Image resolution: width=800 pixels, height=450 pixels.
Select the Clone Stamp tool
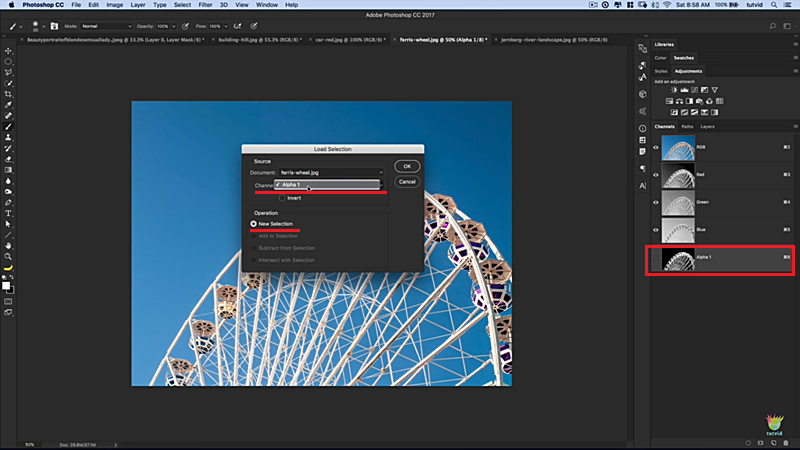(8, 137)
